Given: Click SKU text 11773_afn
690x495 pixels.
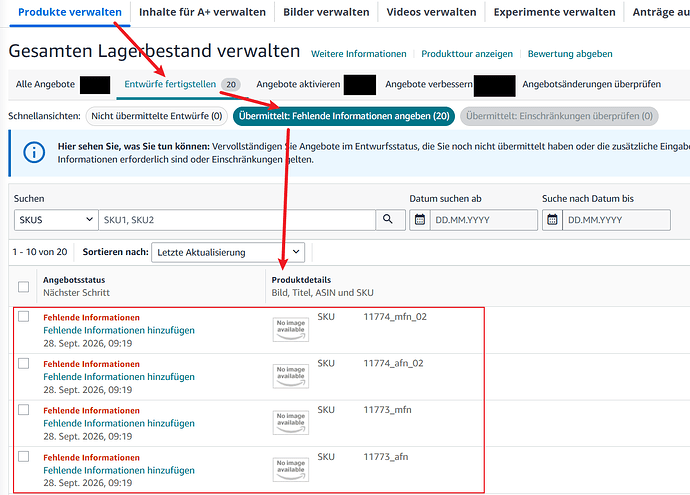Looking at the screenshot, I should click(x=386, y=457).
